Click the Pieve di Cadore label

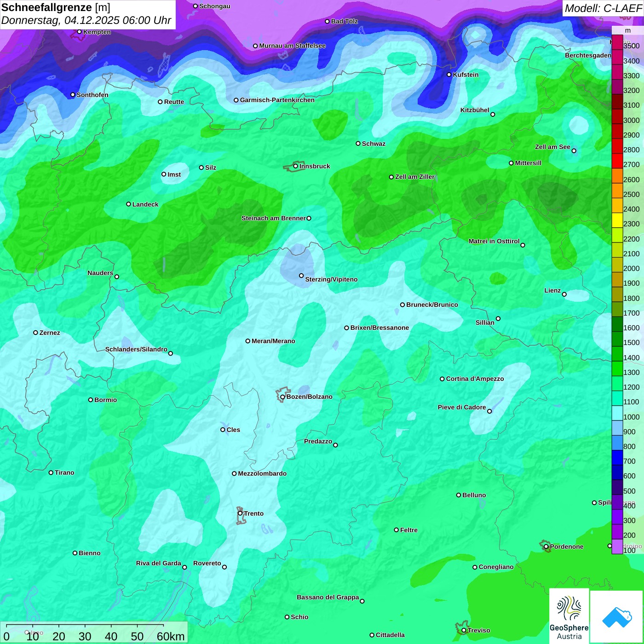(462, 407)
